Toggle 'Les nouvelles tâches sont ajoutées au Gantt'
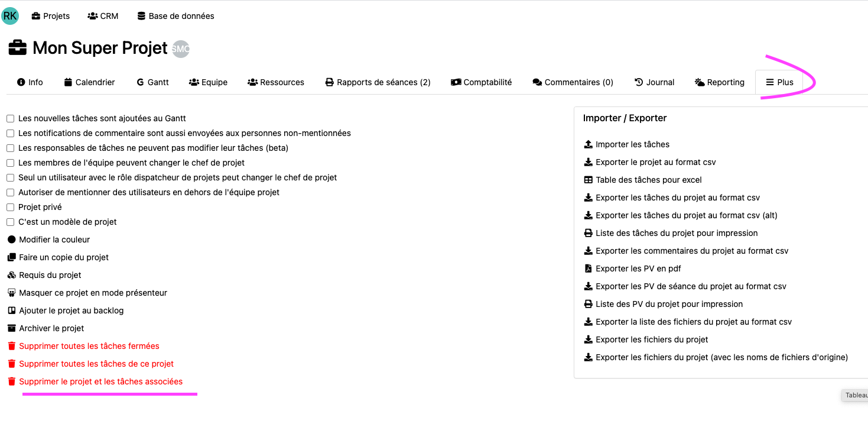Screen dimensions: 868x427 [x=11, y=119]
